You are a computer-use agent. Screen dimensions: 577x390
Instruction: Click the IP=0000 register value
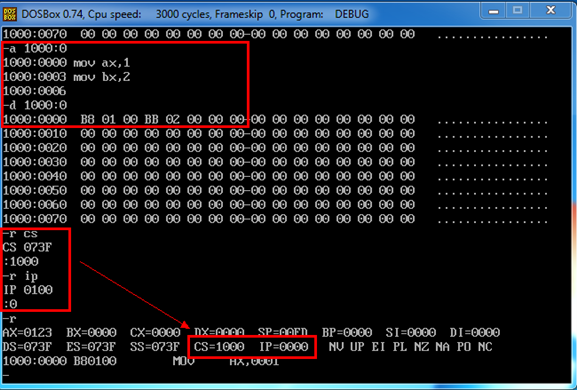(x=284, y=347)
